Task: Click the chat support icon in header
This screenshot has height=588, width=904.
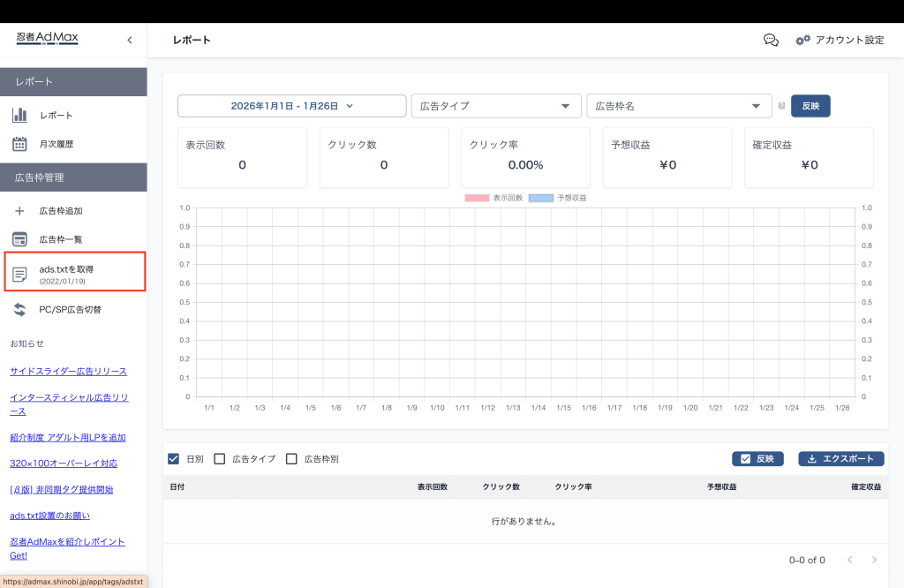Action: pyautogui.click(x=771, y=40)
